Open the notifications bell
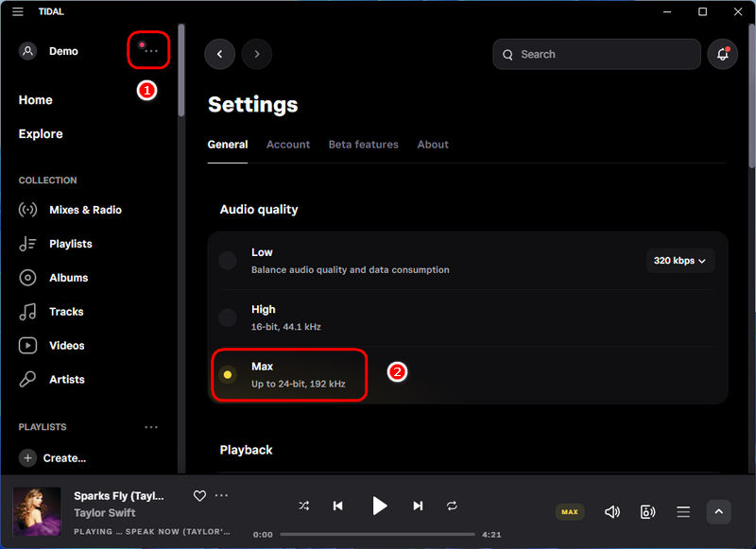This screenshot has height=549, width=756. tap(722, 54)
